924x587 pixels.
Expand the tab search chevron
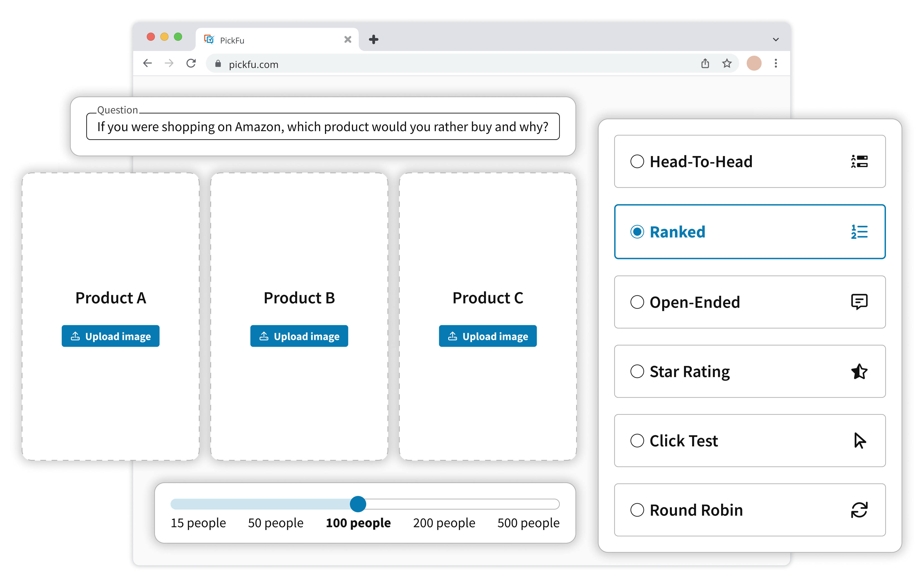775,39
